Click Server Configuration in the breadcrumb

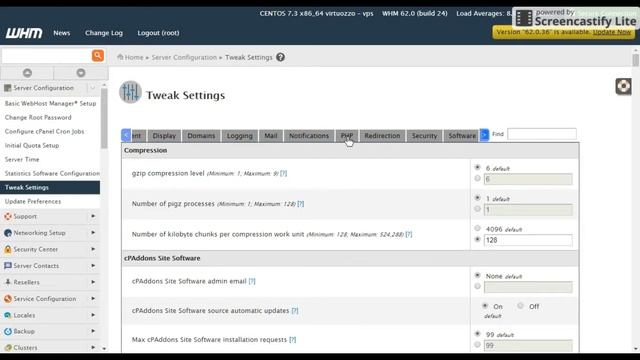[x=184, y=57]
